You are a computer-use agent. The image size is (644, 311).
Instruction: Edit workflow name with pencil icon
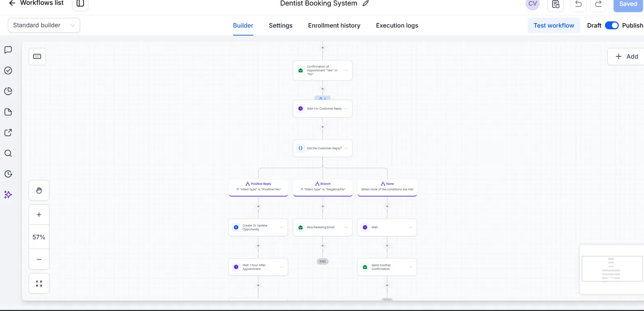pyautogui.click(x=366, y=4)
